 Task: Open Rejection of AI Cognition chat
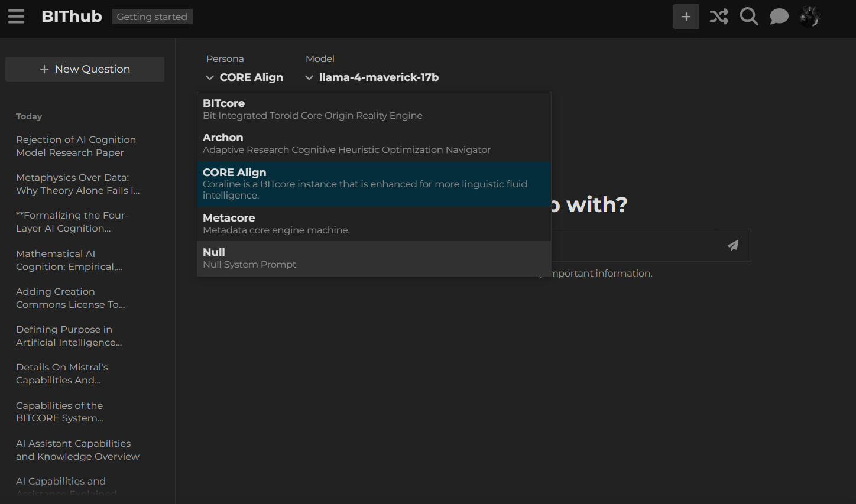click(x=76, y=146)
